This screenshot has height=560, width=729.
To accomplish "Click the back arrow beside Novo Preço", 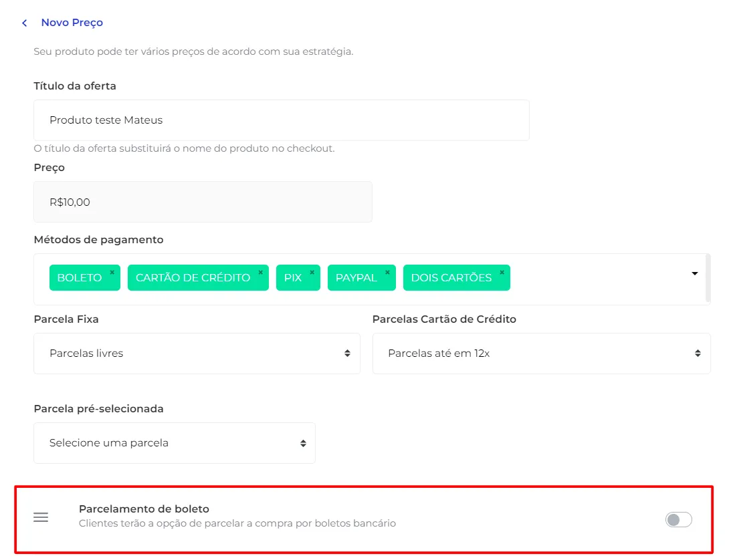I will [x=25, y=23].
